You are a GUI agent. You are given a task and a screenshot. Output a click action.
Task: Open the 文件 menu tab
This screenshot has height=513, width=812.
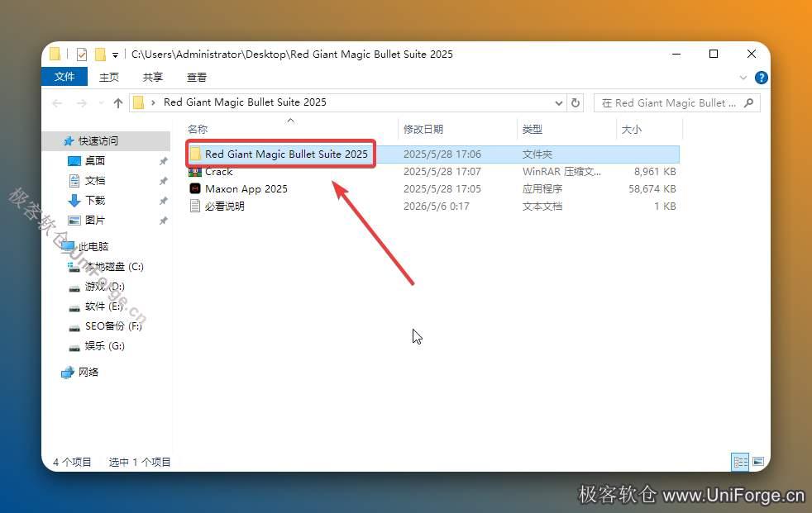[64, 77]
